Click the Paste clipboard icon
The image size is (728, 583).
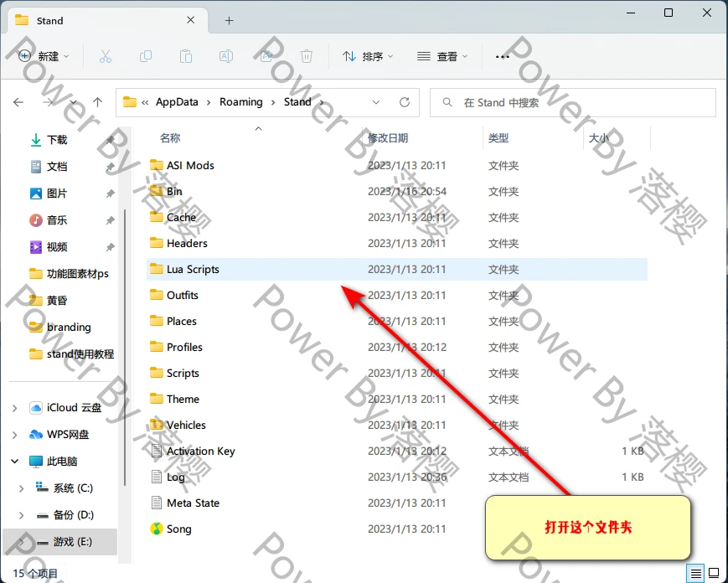coord(186,57)
